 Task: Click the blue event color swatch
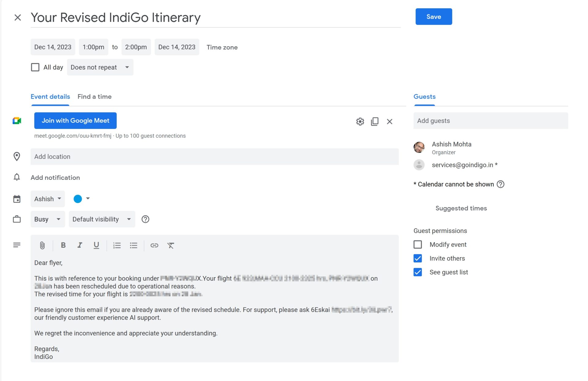coord(78,199)
